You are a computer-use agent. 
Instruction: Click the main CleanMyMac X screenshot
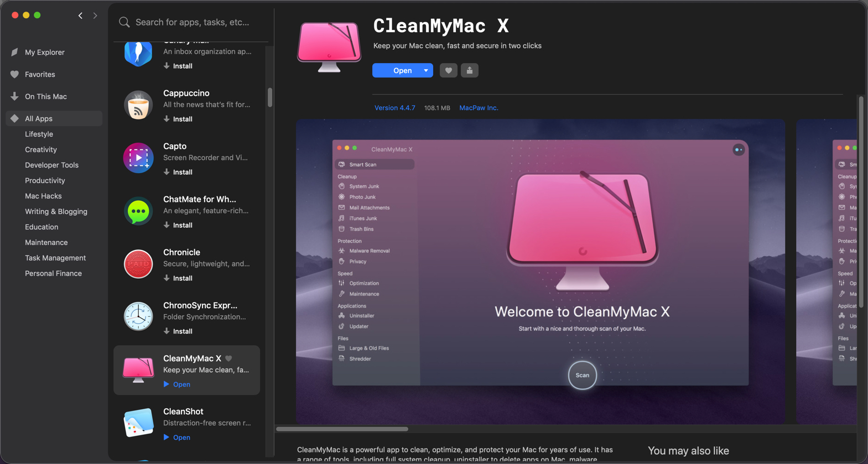540,272
